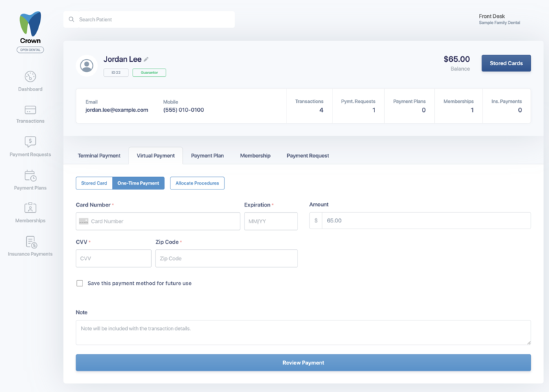Click the Sample Family Dental text

click(x=500, y=23)
